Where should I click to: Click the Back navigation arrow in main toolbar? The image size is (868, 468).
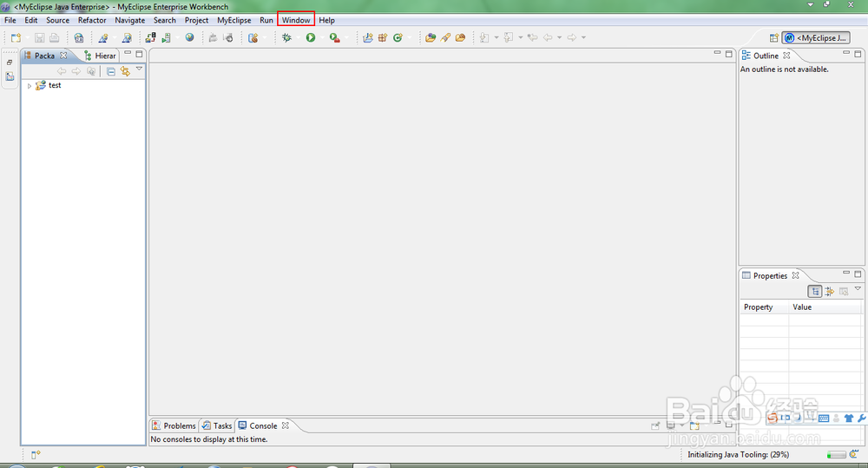click(548, 37)
